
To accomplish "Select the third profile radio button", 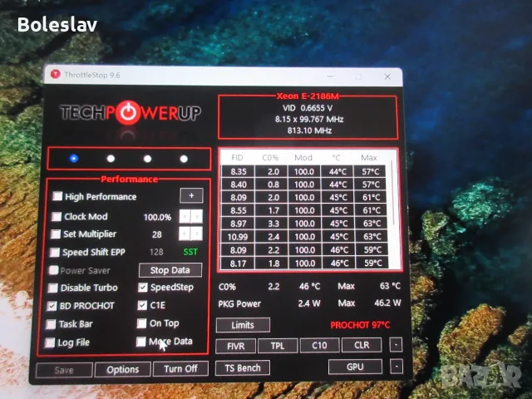I will tap(147, 159).
